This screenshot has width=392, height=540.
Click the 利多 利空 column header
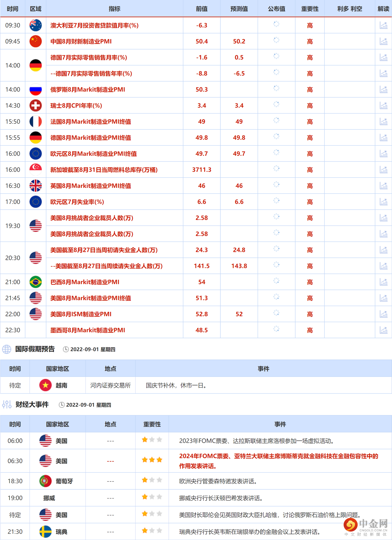point(350,9)
